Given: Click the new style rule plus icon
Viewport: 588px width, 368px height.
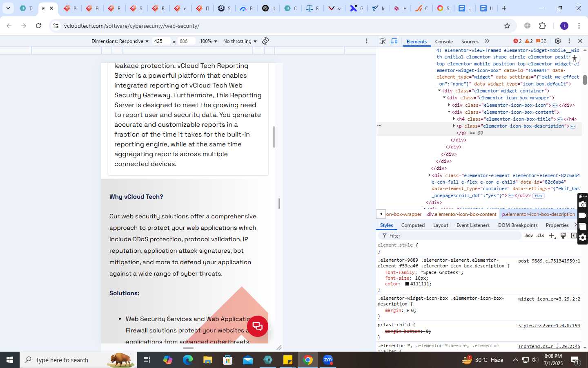Looking at the screenshot, I should pyautogui.click(x=552, y=236).
